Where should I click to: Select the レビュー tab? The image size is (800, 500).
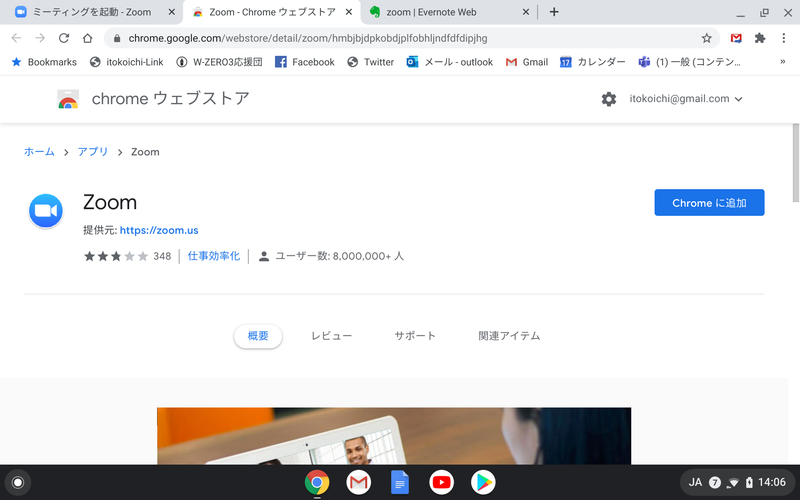(x=332, y=336)
